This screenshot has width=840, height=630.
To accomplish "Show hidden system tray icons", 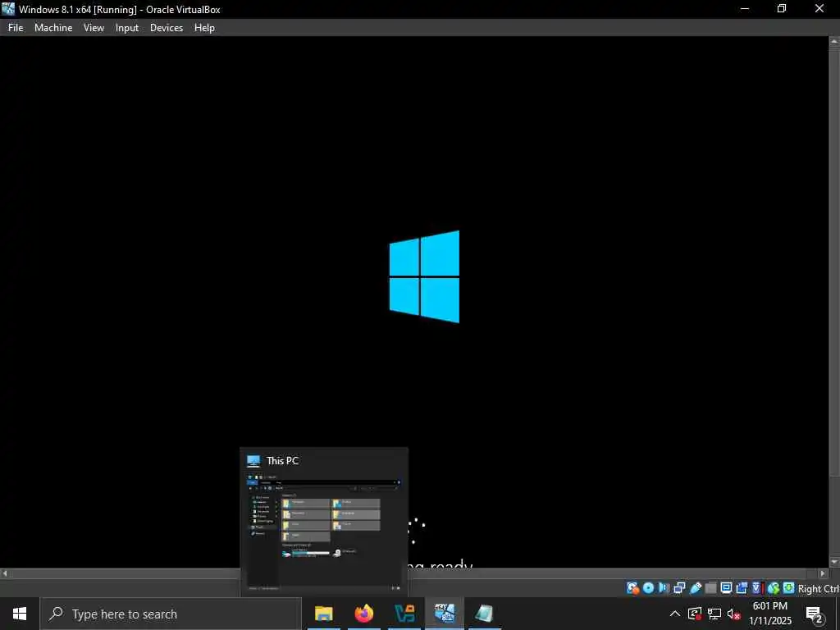I will [675, 614].
